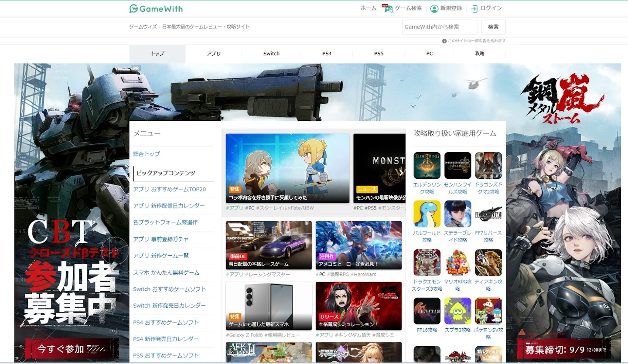Open the Pokemon SV guide icon
Viewport: 628px width, 364px height.
pyautogui.click(x=488, y=311)
